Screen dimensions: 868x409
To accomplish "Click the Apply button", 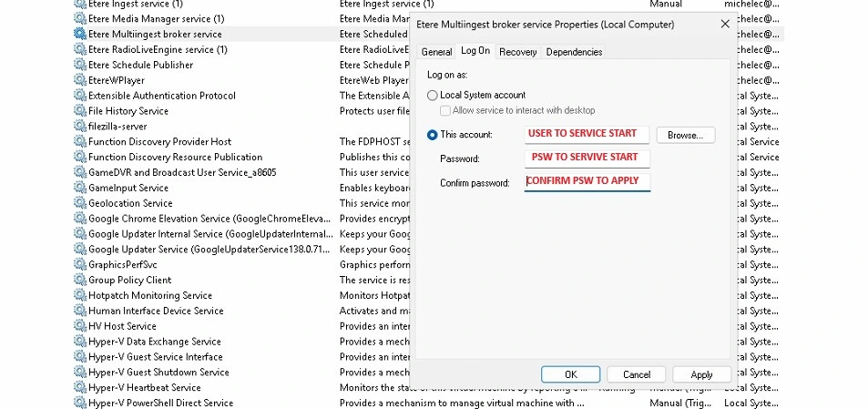I will [701, 374].
